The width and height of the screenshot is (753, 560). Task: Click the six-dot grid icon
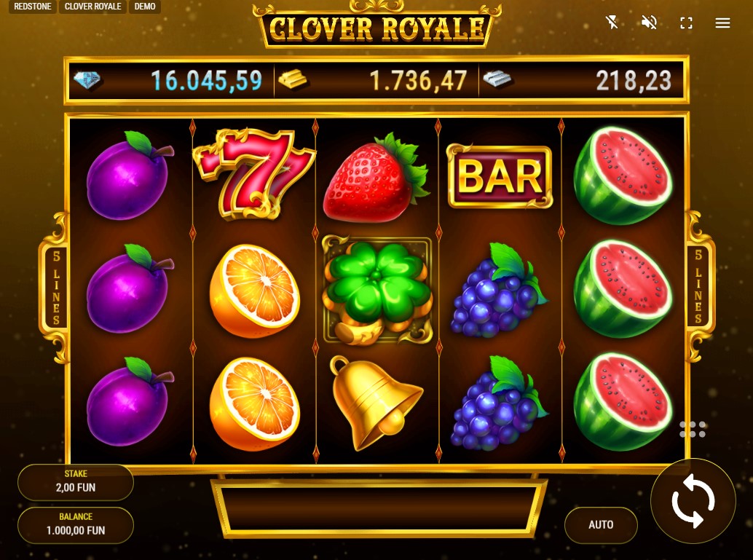pos(693,430)
